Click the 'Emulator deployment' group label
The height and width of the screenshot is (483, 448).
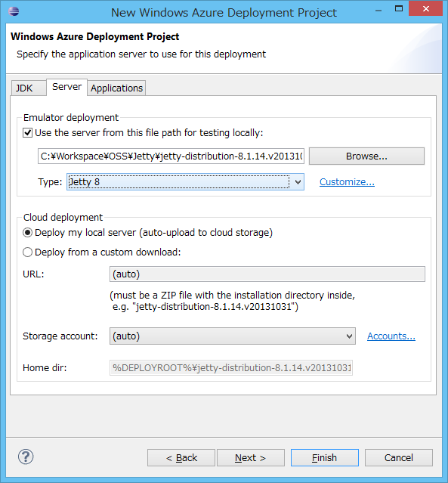(x=71, y=118)
